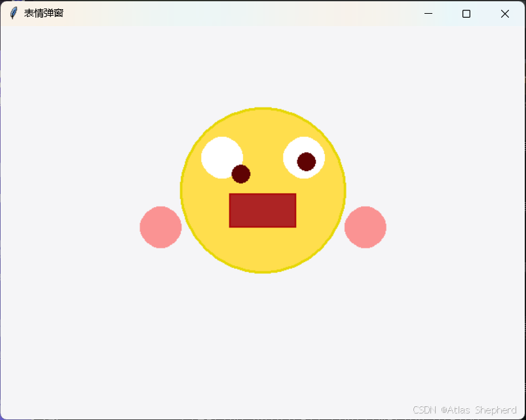Click the 表情弹窗 window title text
526x420 pixels.
(x=44, y=13)
